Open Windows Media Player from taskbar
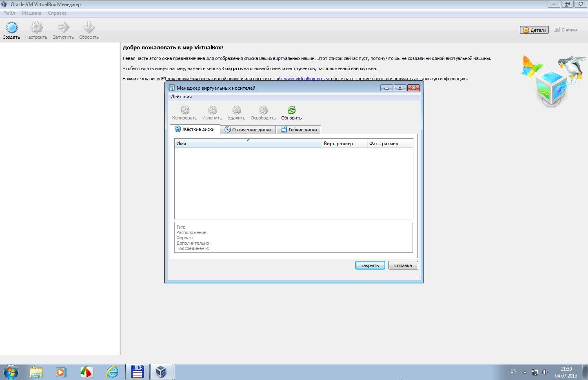 click(x=61, y=372)
